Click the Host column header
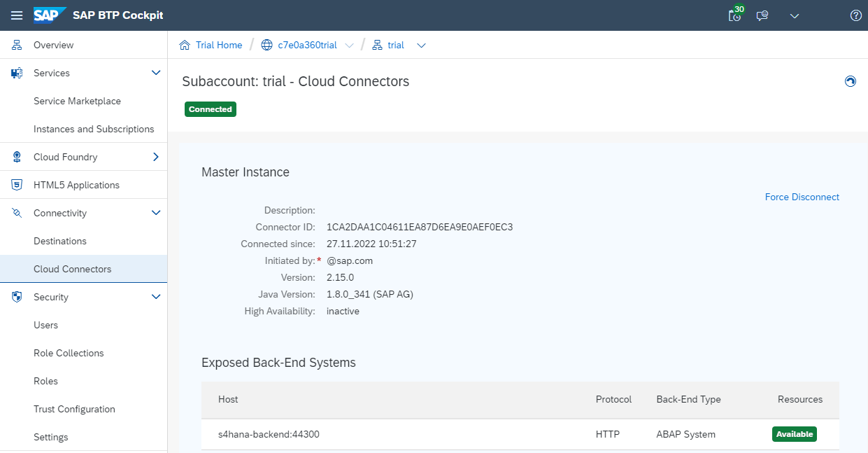Viewport: 868px width, 453px height. (x=228, y=399)
